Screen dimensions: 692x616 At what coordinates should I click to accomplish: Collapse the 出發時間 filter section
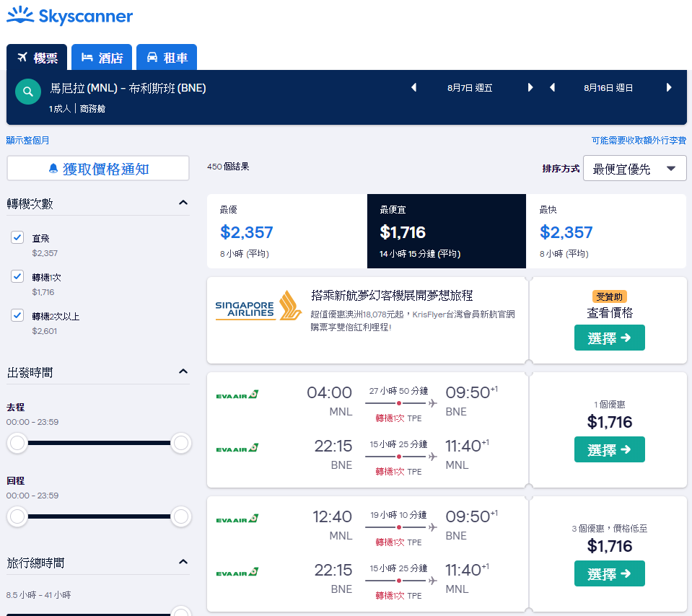click(x=183, y=371)
